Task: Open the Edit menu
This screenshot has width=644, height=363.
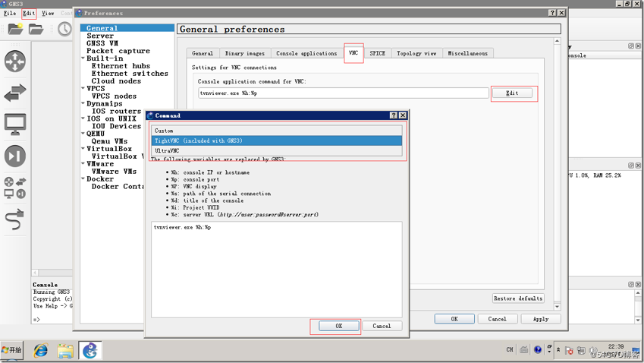Action: click(x=29, y=13)
